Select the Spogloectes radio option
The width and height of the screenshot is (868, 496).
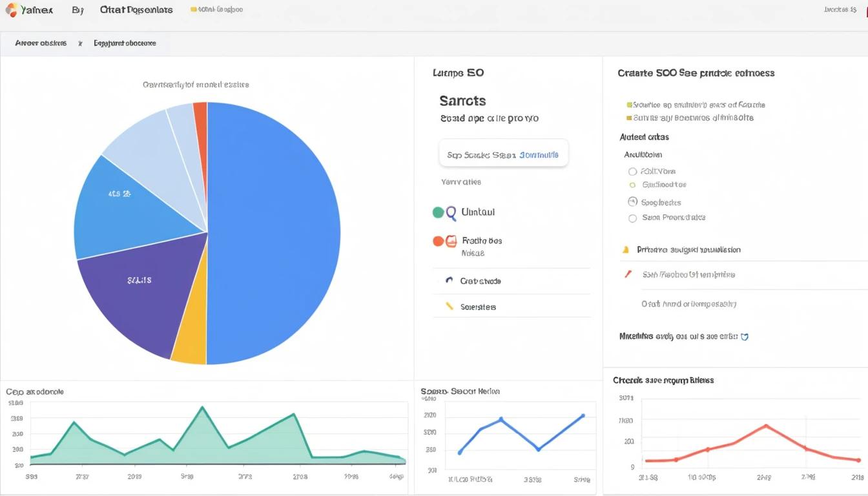tap(632, 202)
